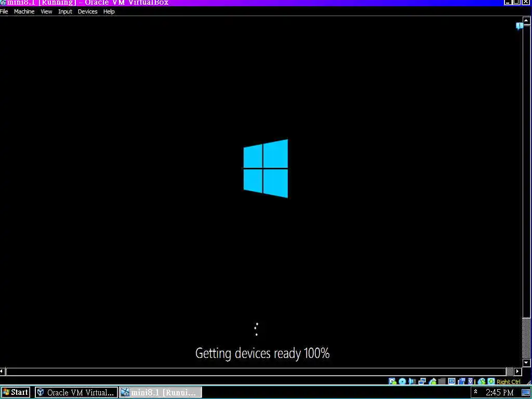Click the virtualization features V icon
532x399 pixels.
(x=471, y=381)
